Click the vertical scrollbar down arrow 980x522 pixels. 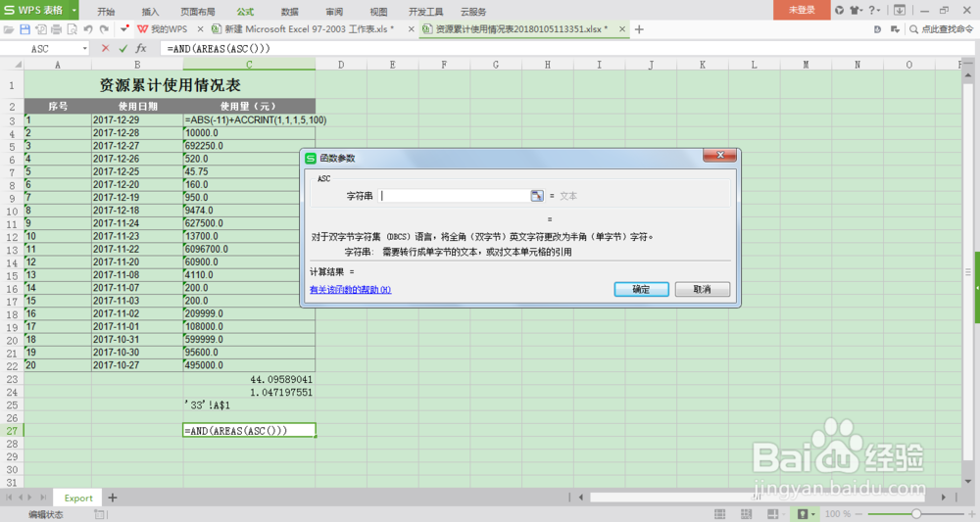(x=968, y=482)
